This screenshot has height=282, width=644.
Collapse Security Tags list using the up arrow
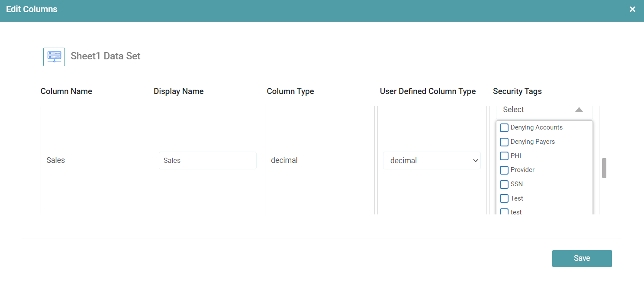point(579,110)
